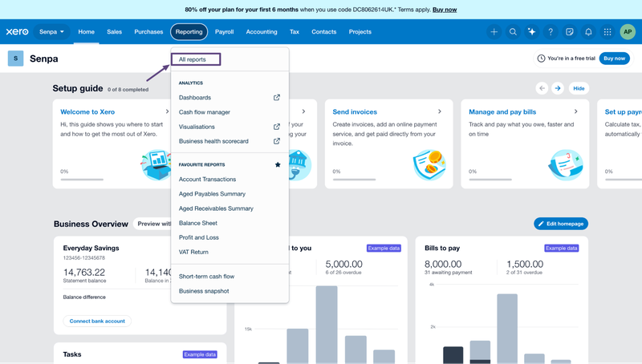Click Connect bank account
The image size is (642, 364).
pos(97,321)
